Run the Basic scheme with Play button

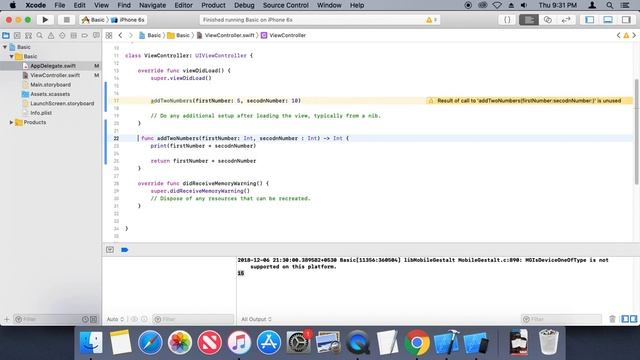pyautogui.click(x=45, y=20)
